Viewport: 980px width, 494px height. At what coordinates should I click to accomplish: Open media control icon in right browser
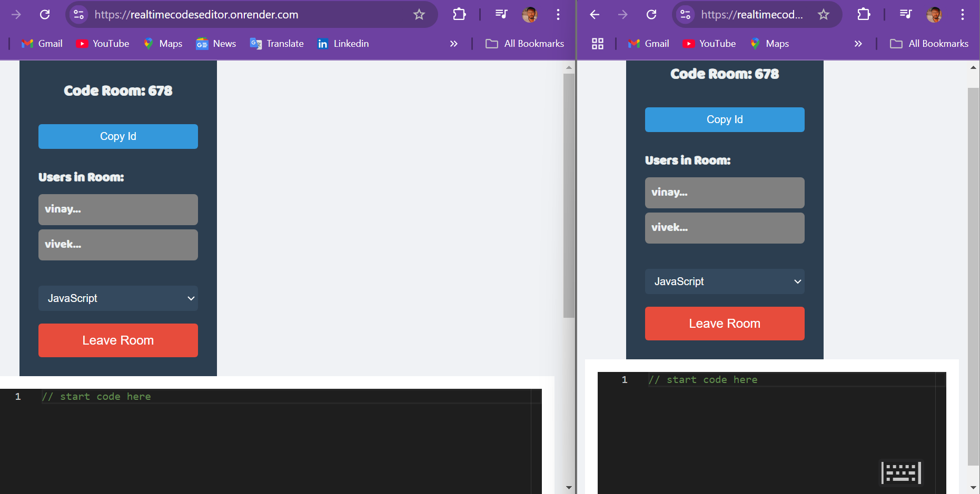click(x=906, y=14)
